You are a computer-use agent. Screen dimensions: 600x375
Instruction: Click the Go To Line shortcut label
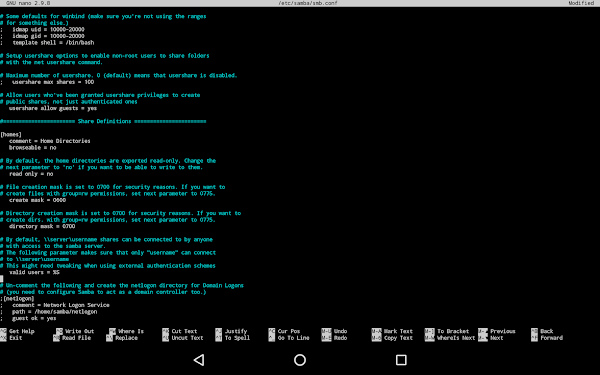(293, 338)
